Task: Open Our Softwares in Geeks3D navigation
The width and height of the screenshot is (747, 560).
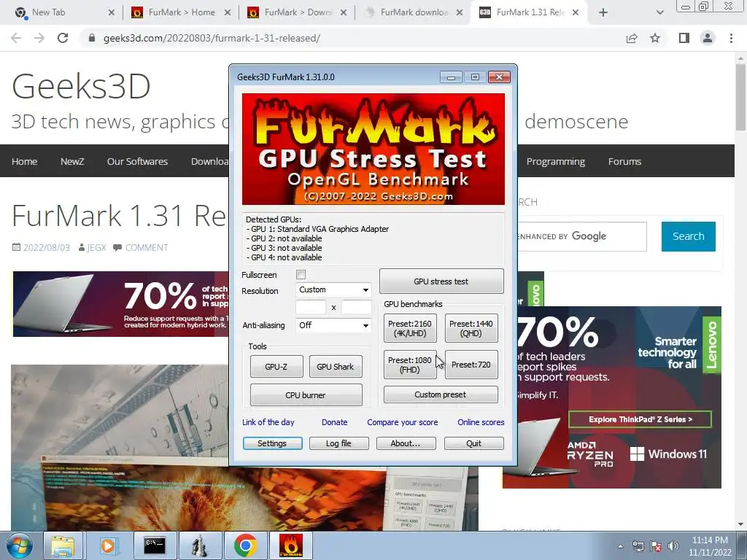Action: pos(137,161)
